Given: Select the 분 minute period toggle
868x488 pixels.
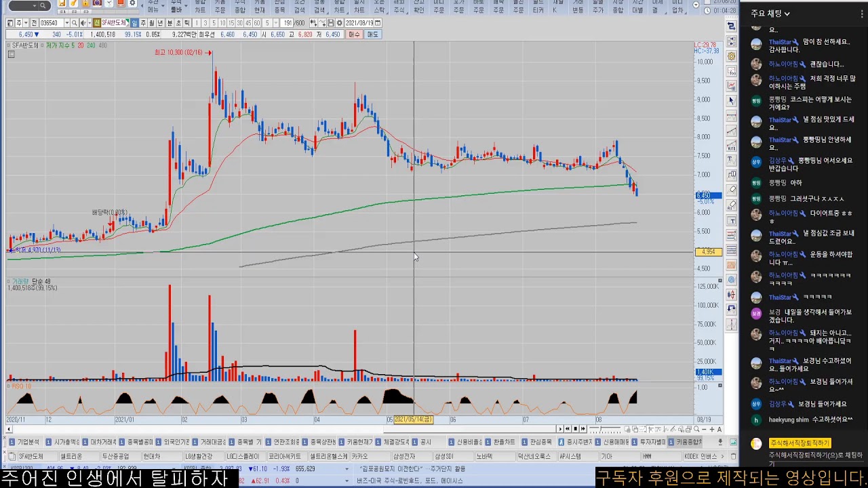Looking at the screenshot, I should [x=170, y=23].
